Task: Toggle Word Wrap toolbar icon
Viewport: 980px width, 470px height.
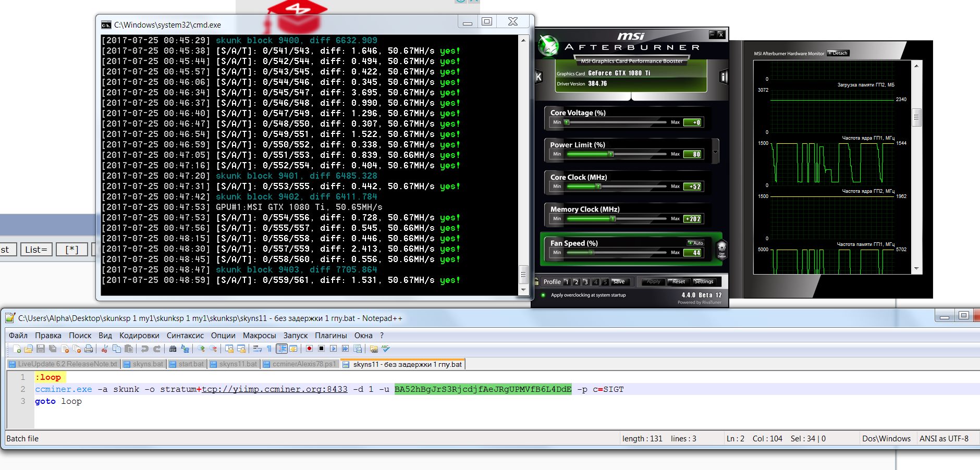Action: [x=257, y=349]
